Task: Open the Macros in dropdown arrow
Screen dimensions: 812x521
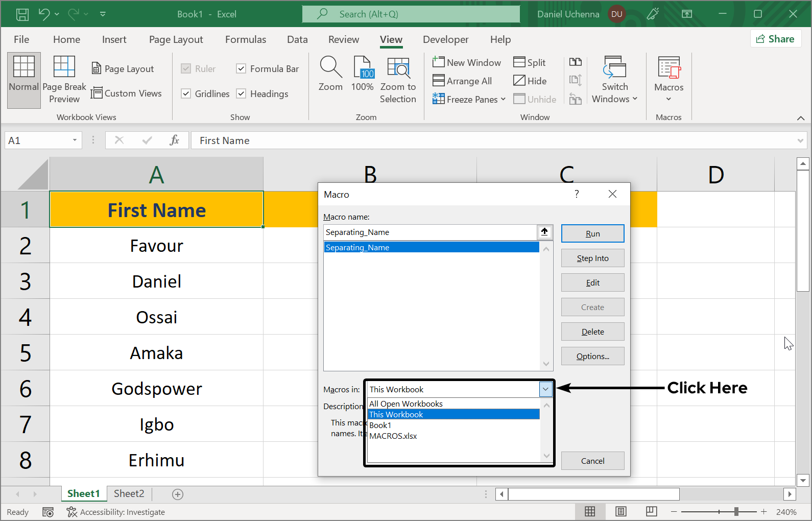Action: tap(545, 389)
